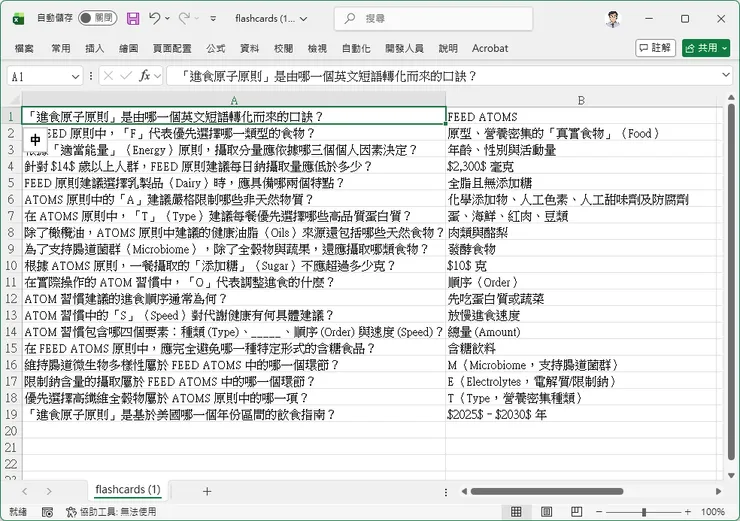
Task: Select column A header
Action: pyautogui.click(x=234, y=100)
